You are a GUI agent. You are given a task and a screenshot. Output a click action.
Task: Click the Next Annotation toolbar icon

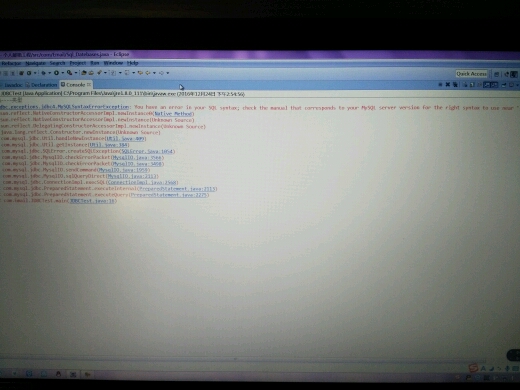tap(113, 73)
